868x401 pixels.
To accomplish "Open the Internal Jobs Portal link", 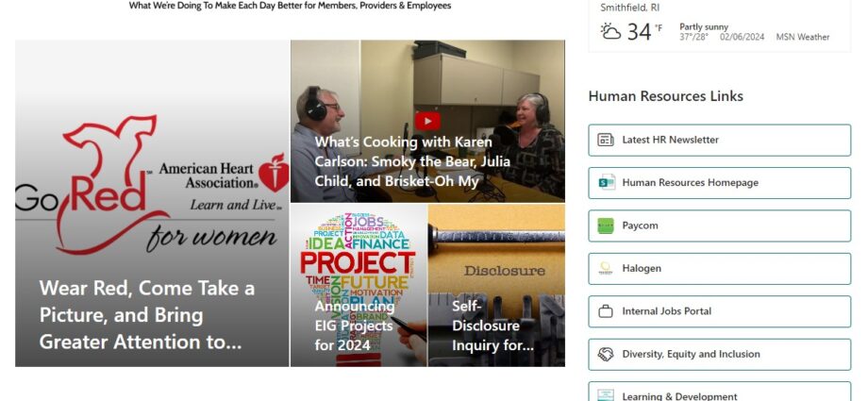I will (x=719, y=311).
